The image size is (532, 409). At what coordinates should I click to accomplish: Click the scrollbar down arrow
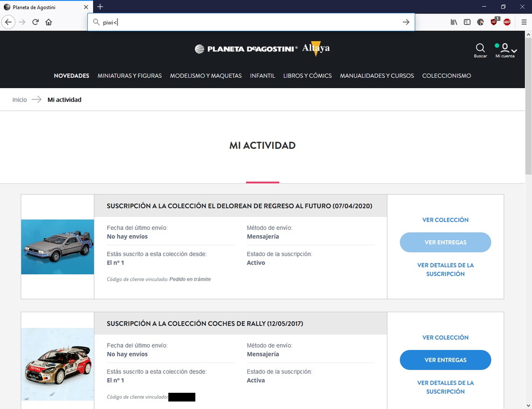528,406
